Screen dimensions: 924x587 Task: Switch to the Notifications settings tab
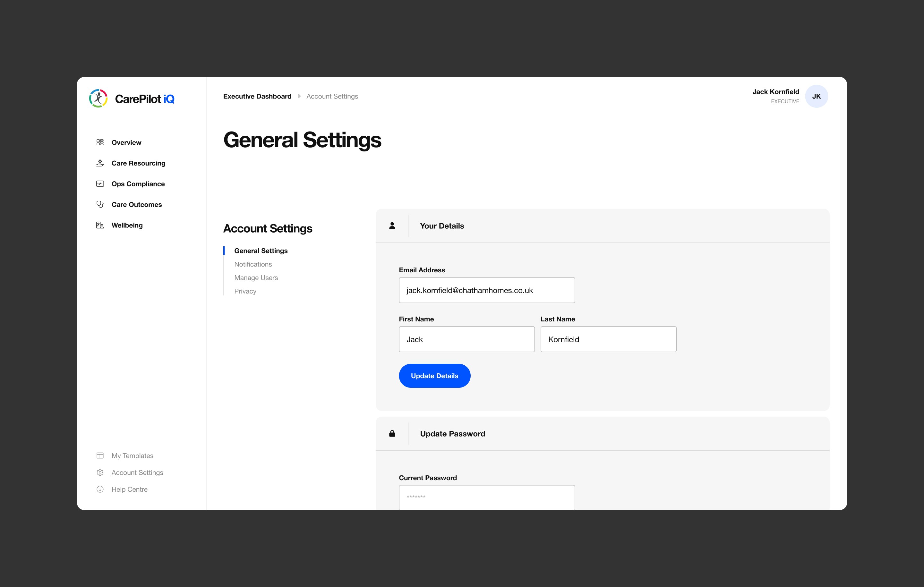pyautogui.click(x=253, y=264)
